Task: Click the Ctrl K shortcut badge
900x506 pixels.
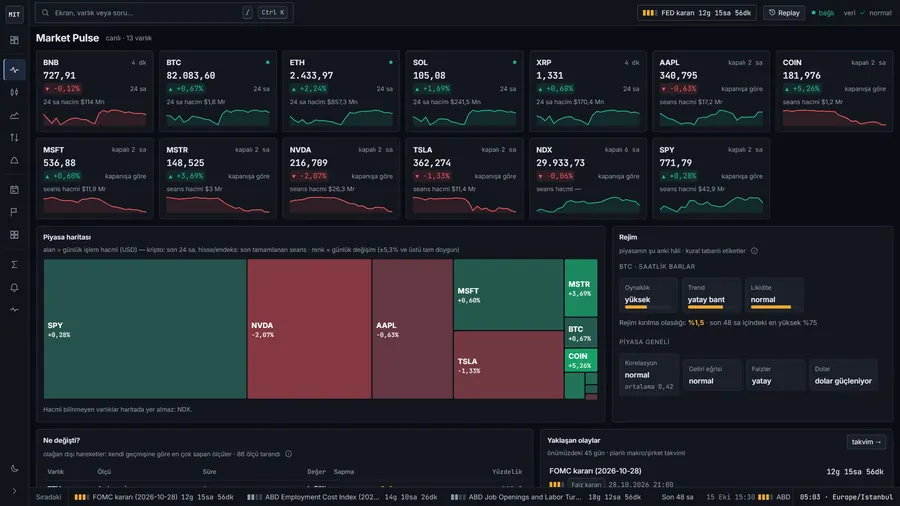Action: [273, 13]
